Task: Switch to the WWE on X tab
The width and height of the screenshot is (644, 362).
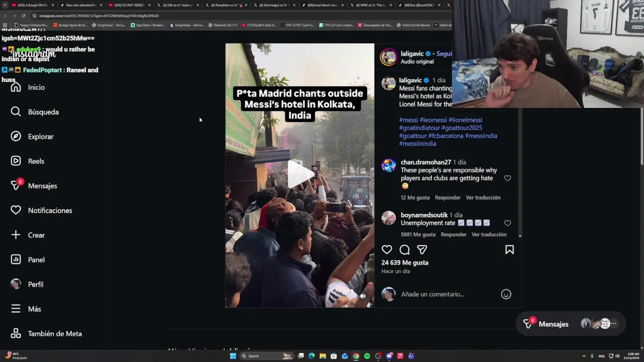Action: coord(370,5)
